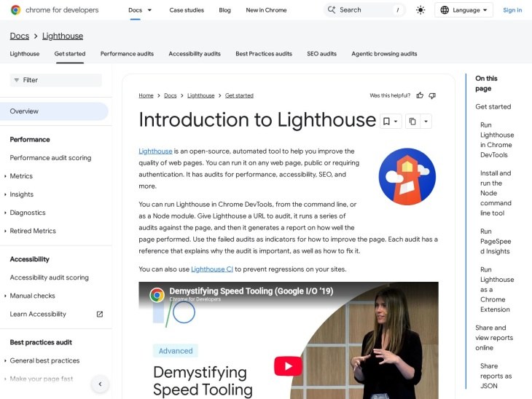Open the external Learn Accessibility link icon
This screenshot has height=399, width=532.
coord(100,315)
